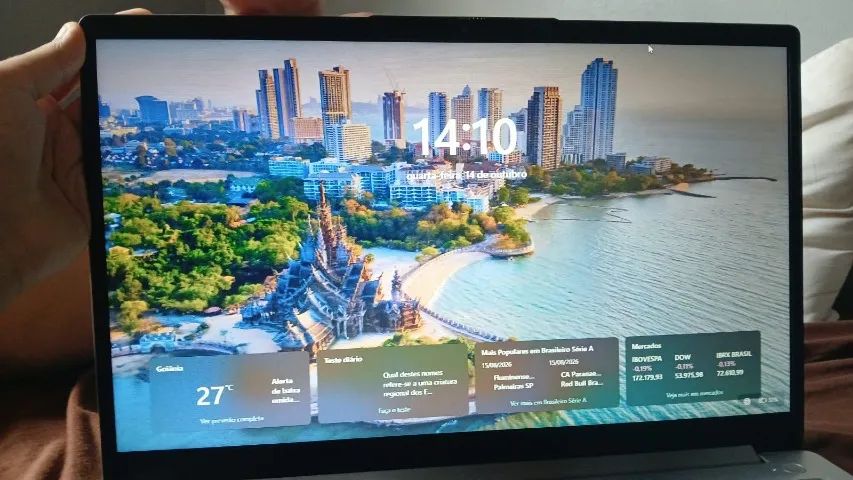Image resolution: width=853 pixels, height=480 pixels.
Task: Select the 'Red Bull Bra...' team name
Action: coord(582,383)
